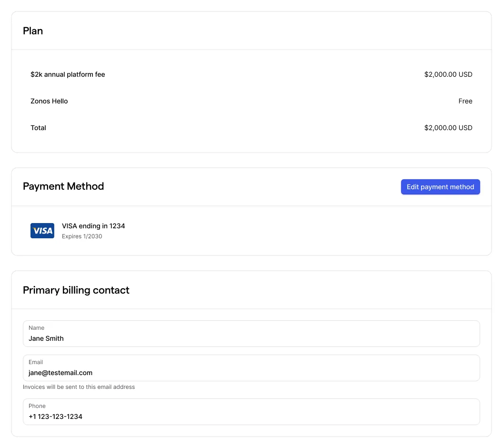The height and width of the screenshot is (448, 503).
Task: Click the Zonos Hello plan line item
Action: tap(49, 101)
